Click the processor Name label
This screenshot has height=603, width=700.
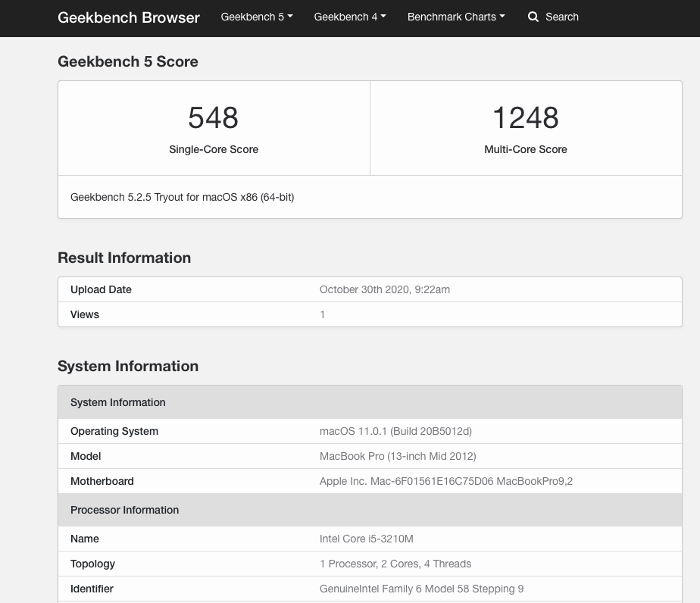85,539
